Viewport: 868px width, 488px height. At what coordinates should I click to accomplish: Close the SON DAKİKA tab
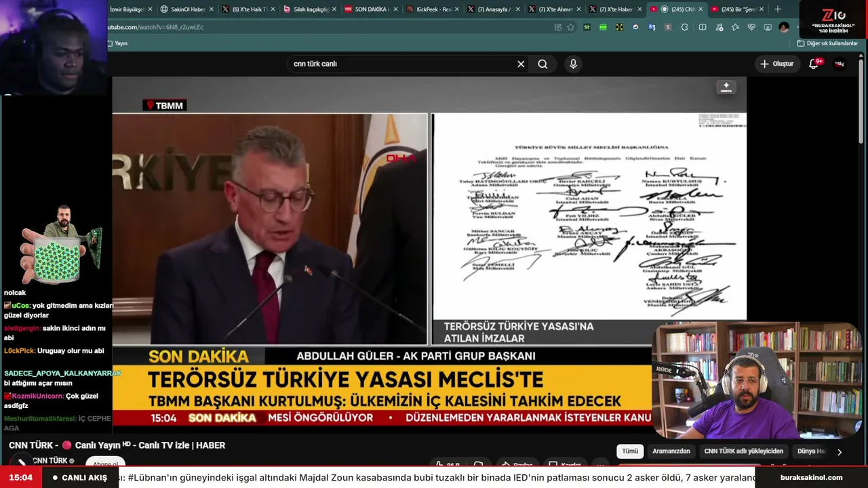point(396,9)
